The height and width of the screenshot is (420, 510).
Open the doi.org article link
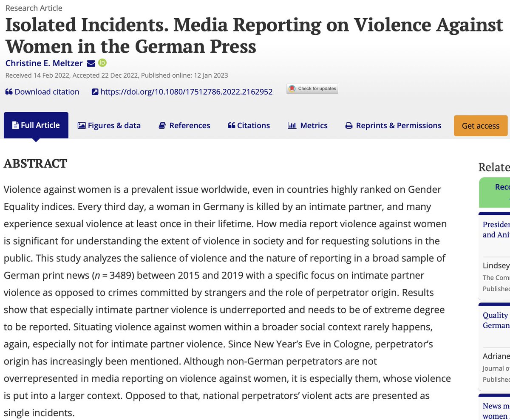187,92
